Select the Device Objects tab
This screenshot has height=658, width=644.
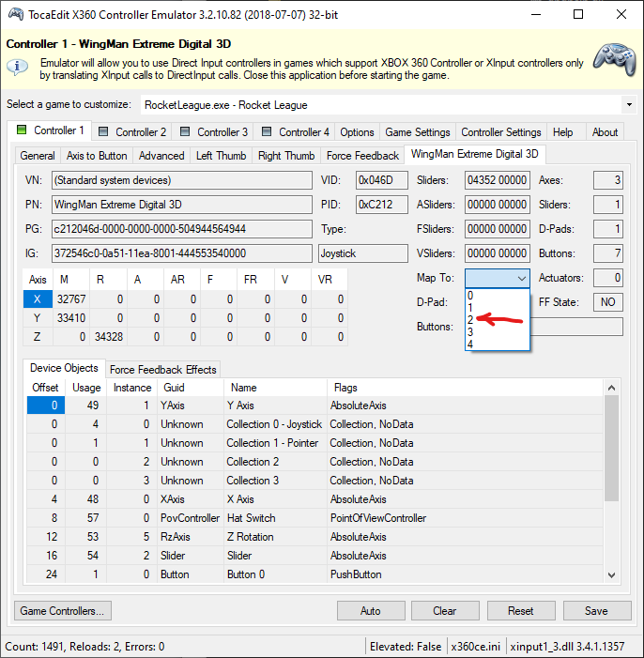click(64, 368)
